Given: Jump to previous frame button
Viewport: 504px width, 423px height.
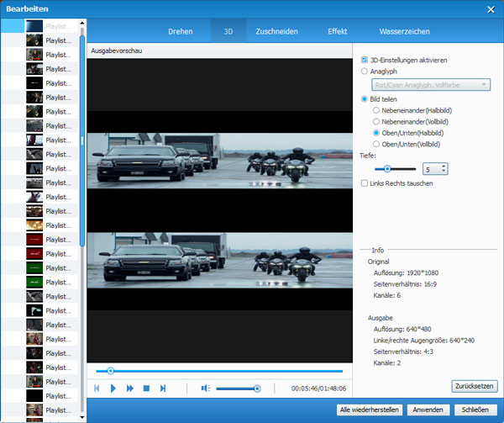Looking at the screenshot, I should pyautogui.click(x=97, y=388).
